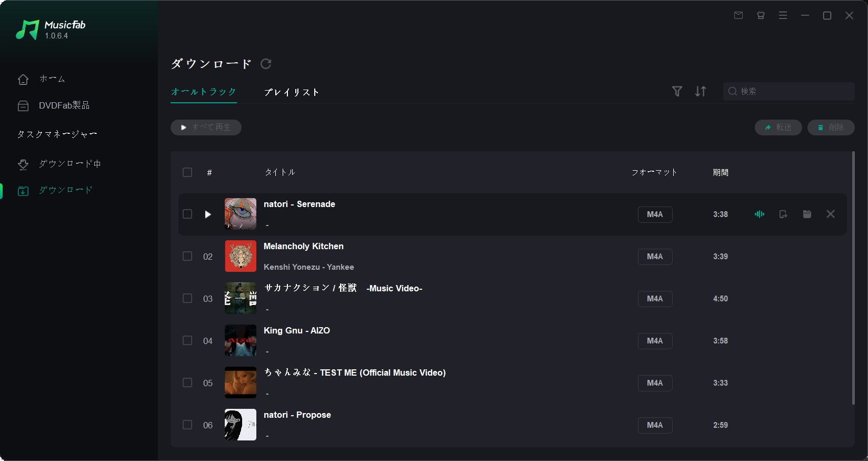868x461 pixels.
Task: Open the Melancholy Kitchen album thumbnail
Action: click(x=241, y=256)
